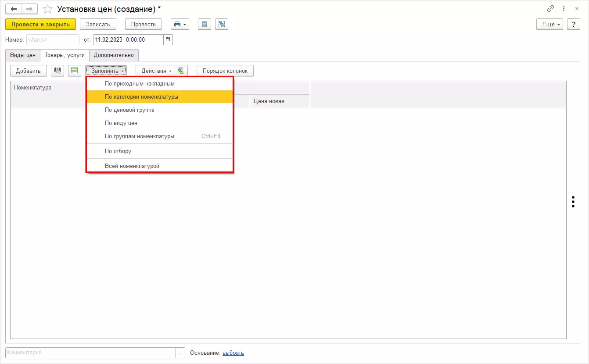Follow the выбрать link for Основание
Screen dimensions: 589x364
233,353
